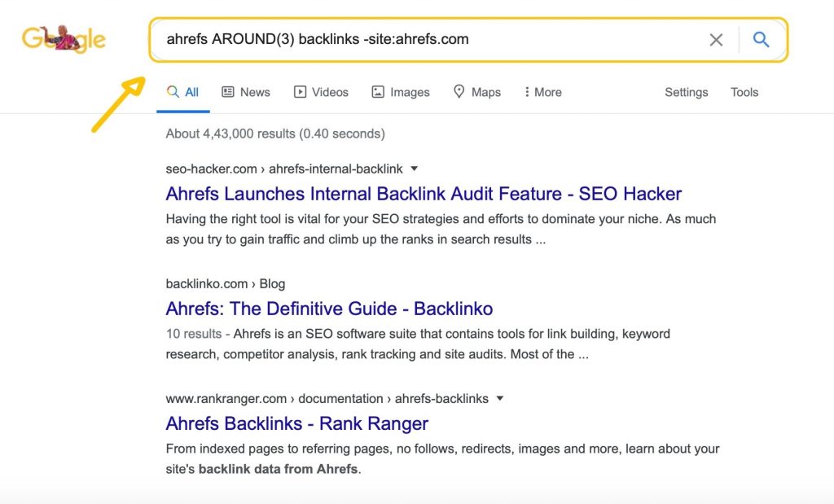Select the All results tab

click(182, 92)
